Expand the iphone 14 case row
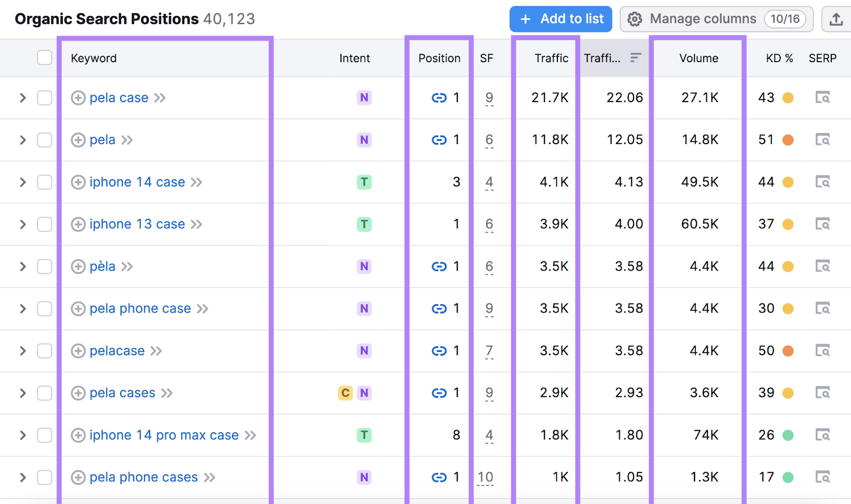This screenshot has height=504, width=851. pyautogui.click(x=22, y=182)
